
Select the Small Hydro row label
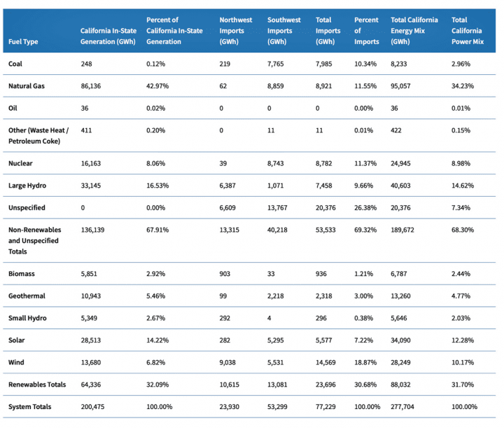pyautogui.click(x=27, y=318)
